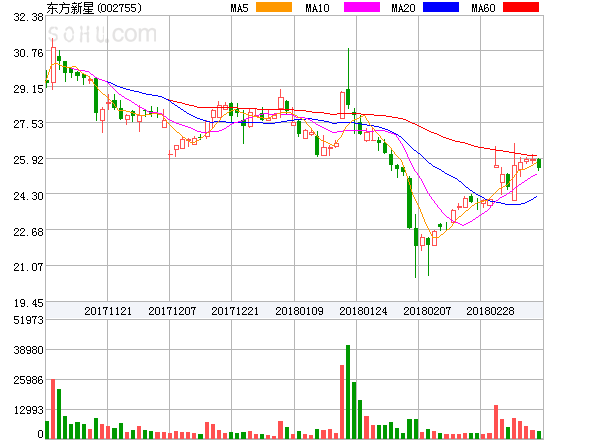The width and height of the screenshot is (600, 440).
Task: Click the 20171207 date label
Action: click(172, 311)
